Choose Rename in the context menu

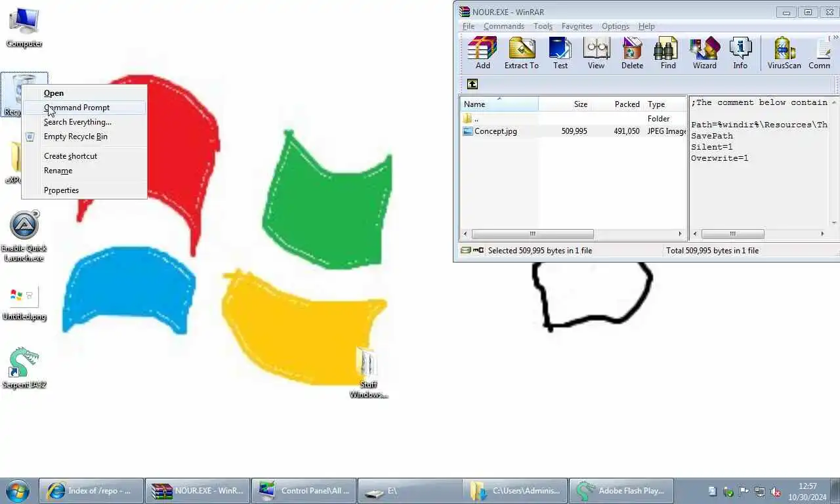coord(84,171)
